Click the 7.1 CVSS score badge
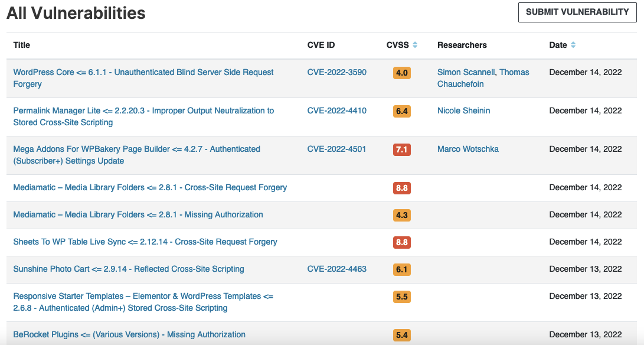Image resolution: width=644 pixels, height=345 pixels. (x=401, y=149)
